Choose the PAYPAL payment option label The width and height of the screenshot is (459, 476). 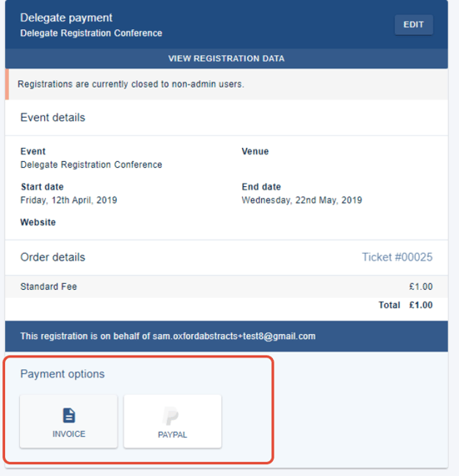pyautogui.click(x=172, y=435)
